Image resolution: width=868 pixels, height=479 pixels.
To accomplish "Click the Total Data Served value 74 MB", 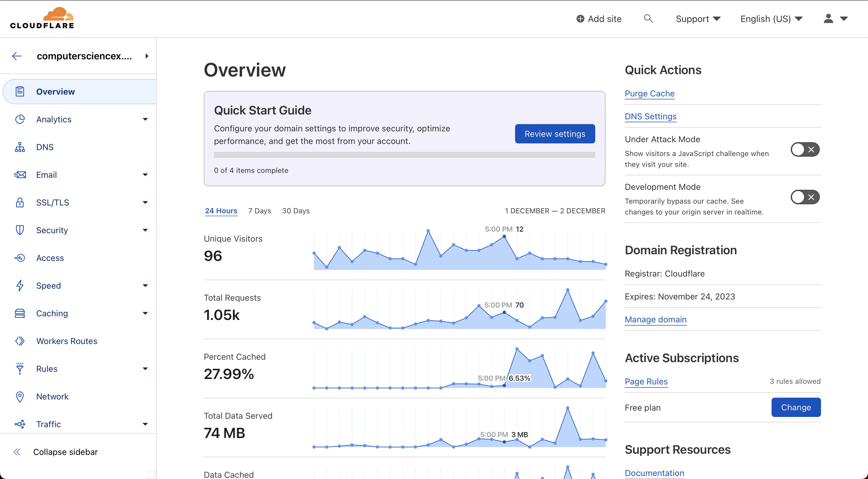I will point(225,433).
